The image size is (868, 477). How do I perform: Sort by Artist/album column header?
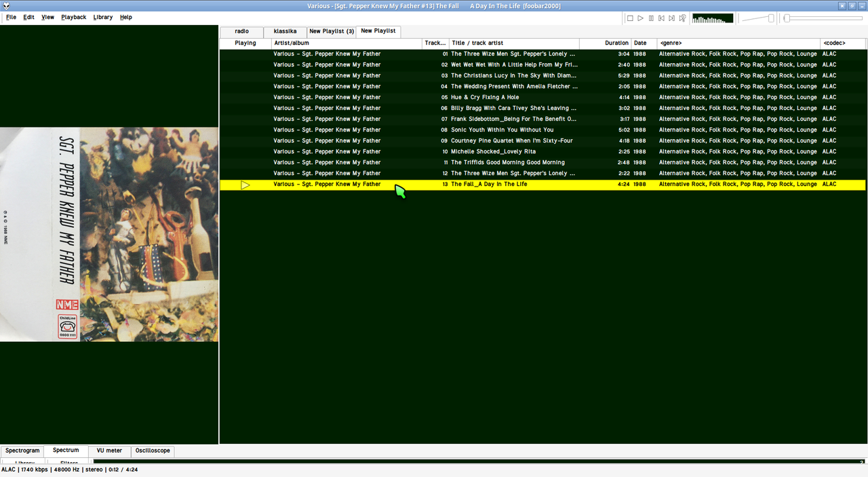347,43
